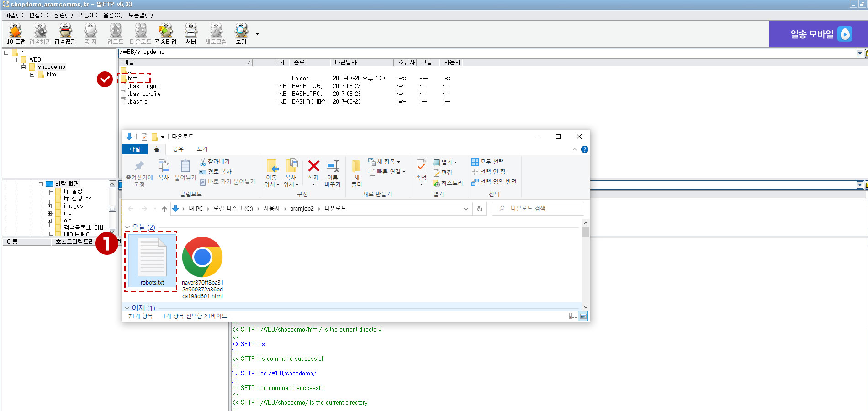Screen dimensions: 868x411
Task: Click the 이름 바꾸기 rename icon
Action: (x=333, y=173)
